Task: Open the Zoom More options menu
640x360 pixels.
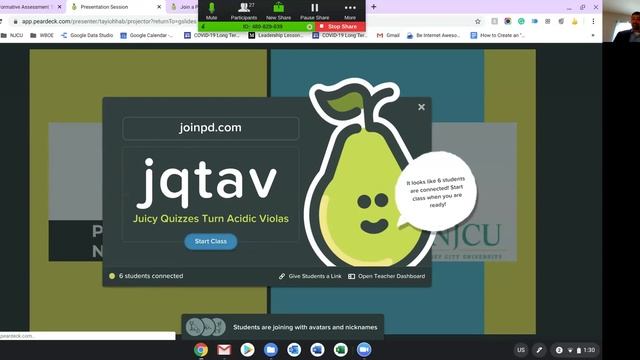Action: [350, 11]
